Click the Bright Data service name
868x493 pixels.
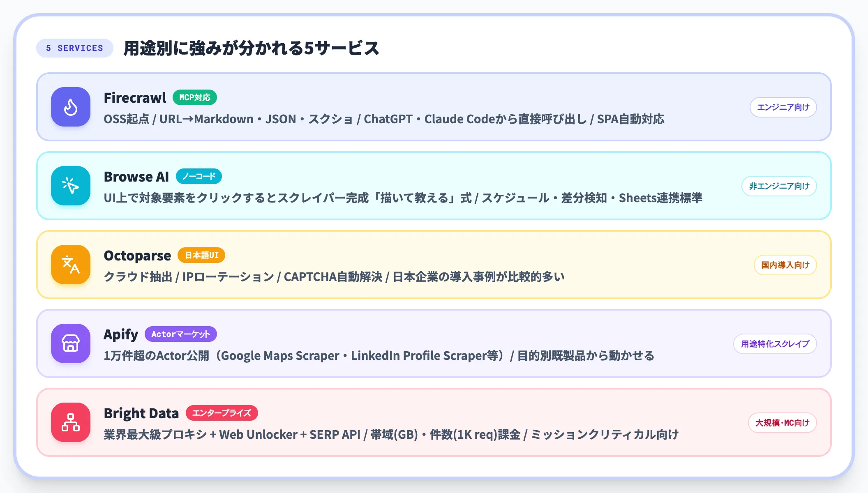click(x=141, y=413)
